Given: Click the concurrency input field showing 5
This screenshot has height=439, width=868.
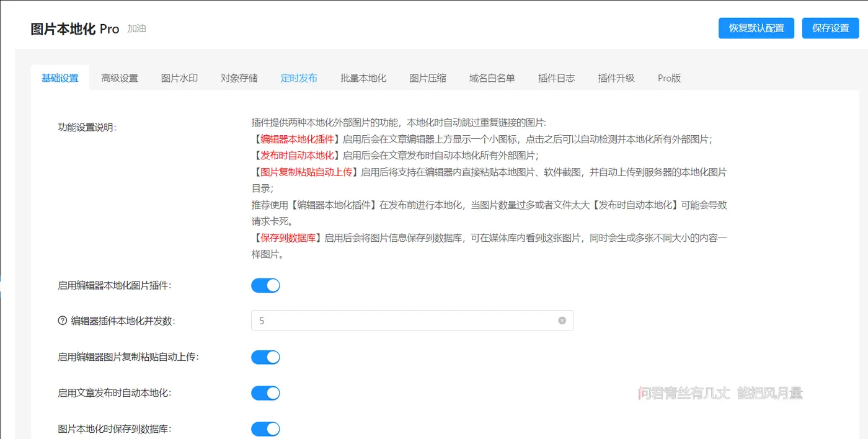Looking at the screenshot, I should point(412,321).
